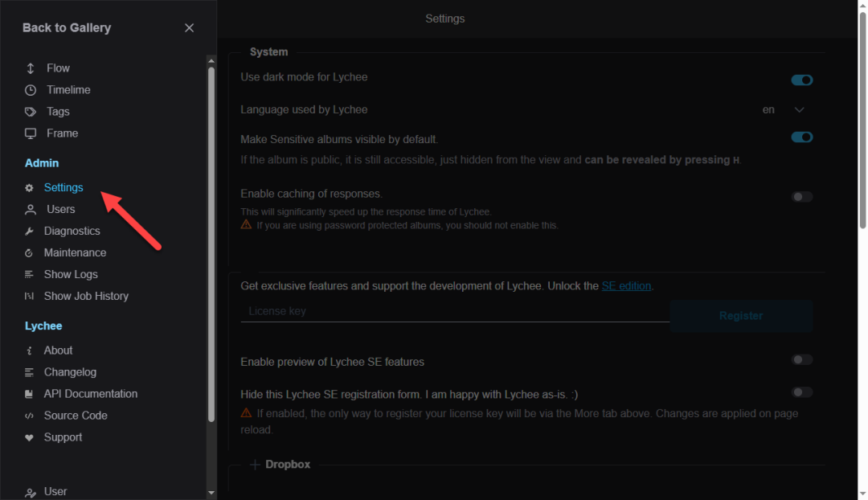Click the scrollbar down arrow in the sidebar
868x500 pixels.
coord(211,492)
